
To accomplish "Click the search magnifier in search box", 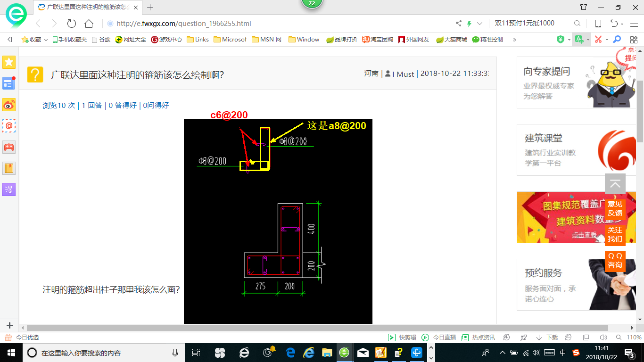I will point(577,24).
